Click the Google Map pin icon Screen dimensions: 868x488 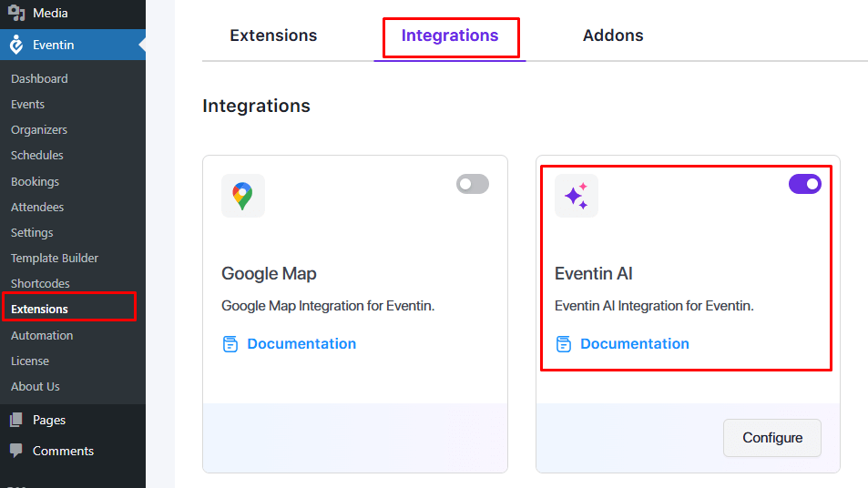(x=242, y=196)
